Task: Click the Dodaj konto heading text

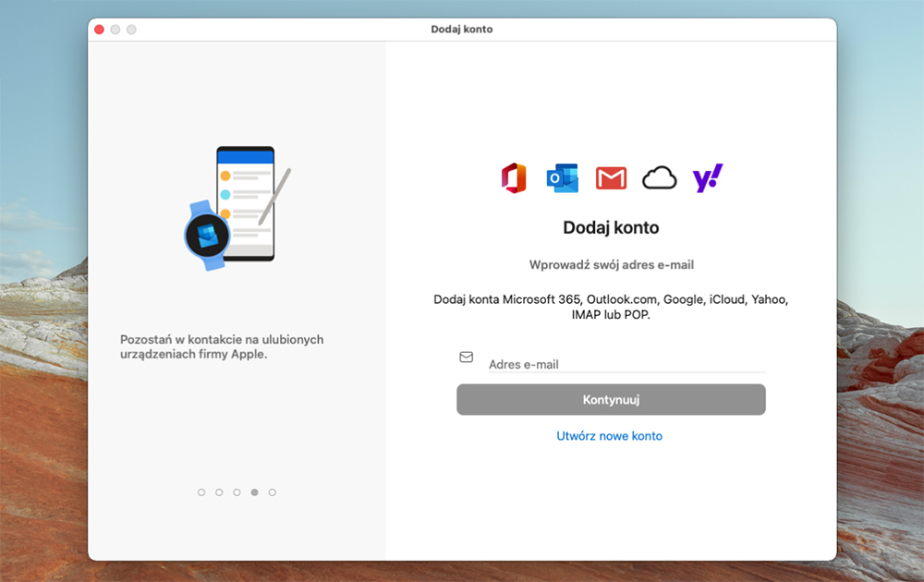Action: (x=611, y=227)
